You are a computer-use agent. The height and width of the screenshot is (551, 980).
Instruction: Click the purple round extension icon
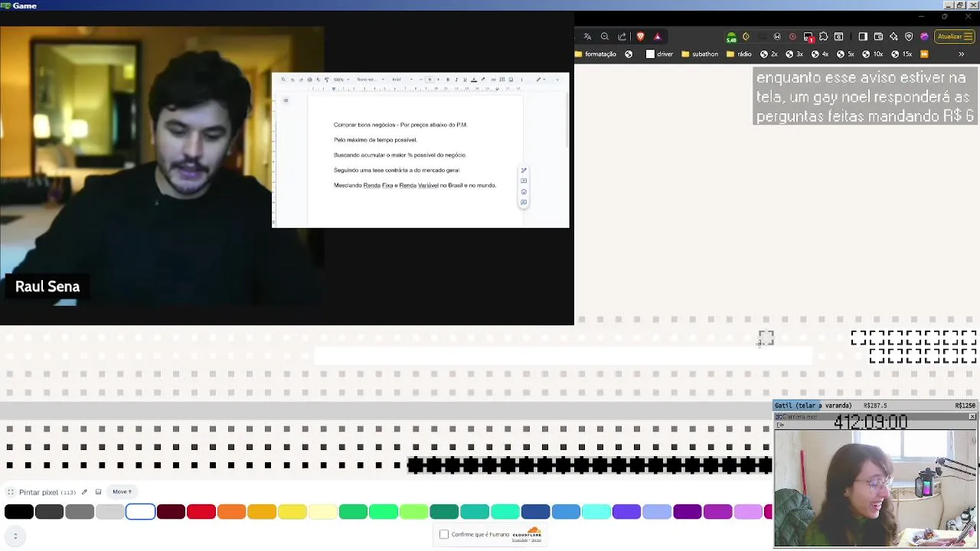[x=924, y=36]
